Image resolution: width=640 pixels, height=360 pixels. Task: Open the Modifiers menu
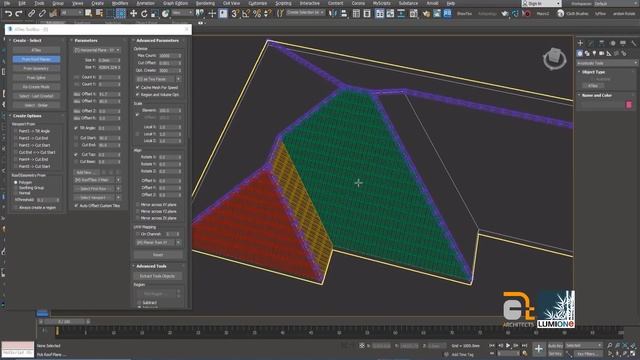120,3
